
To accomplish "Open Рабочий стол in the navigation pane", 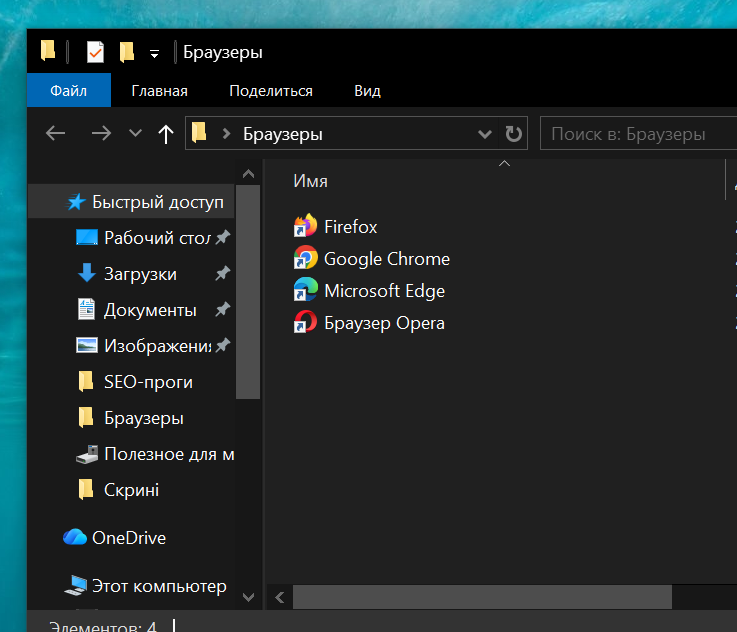I will click(157, 238).
